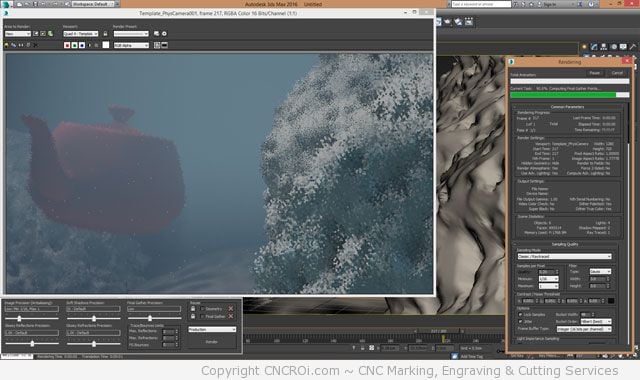Open Environment and Effects dialog icon
Screen dimensions: 640x380
(x=164, y=34)
